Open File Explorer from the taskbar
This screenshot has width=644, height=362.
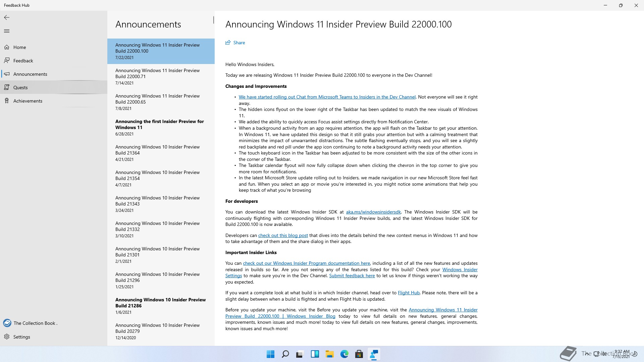(x=329, y=354)
